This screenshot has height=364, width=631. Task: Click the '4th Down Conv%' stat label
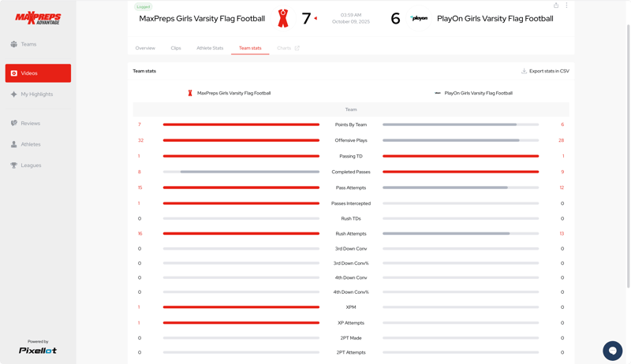[351, 292]
